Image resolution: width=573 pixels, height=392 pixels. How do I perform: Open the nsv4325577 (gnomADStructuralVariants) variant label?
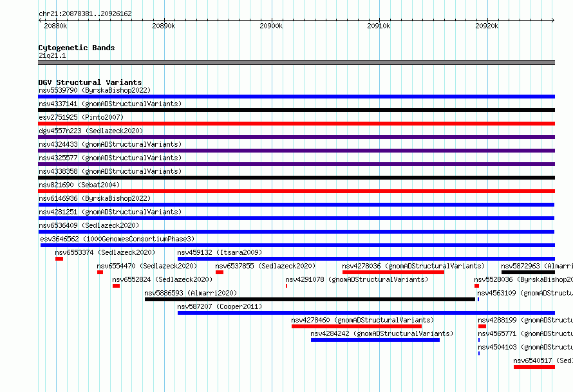[110, 158]
